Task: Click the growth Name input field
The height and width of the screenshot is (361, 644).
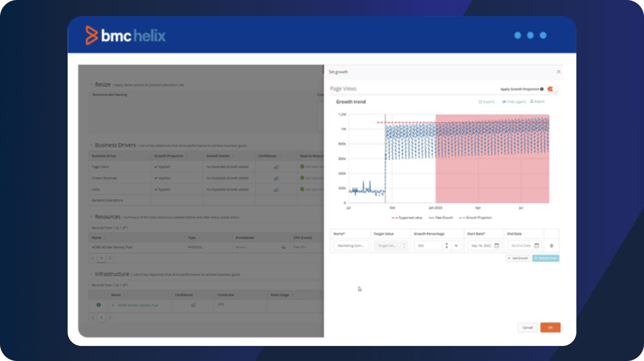Action: [350, 246]
